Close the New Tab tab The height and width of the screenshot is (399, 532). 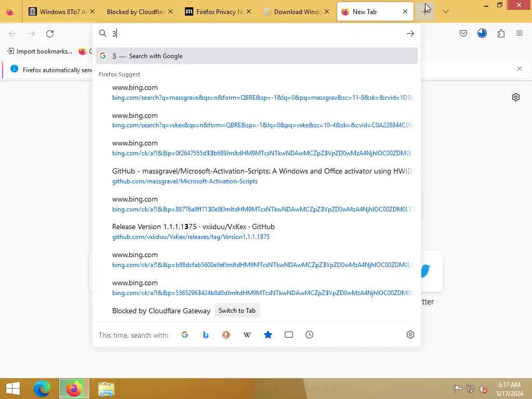point(405,12)
